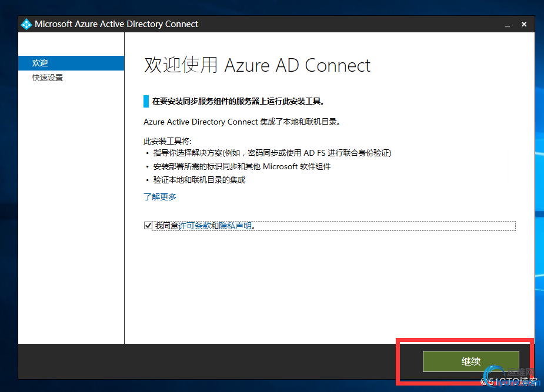Viewport: 544px width, 392px height.
Task: Click the heading 欢迎使用 Azure AD Connect
Action: click(257, 65)
